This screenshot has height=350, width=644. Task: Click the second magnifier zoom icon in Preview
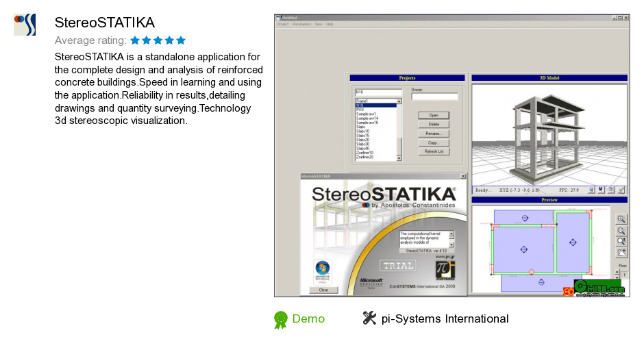(x=621, y=230)
